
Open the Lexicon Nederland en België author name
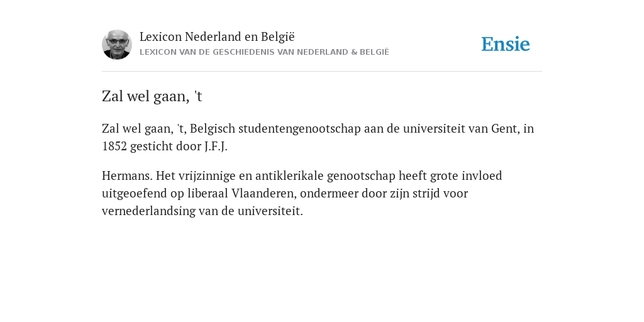click(x=217, y=36)
